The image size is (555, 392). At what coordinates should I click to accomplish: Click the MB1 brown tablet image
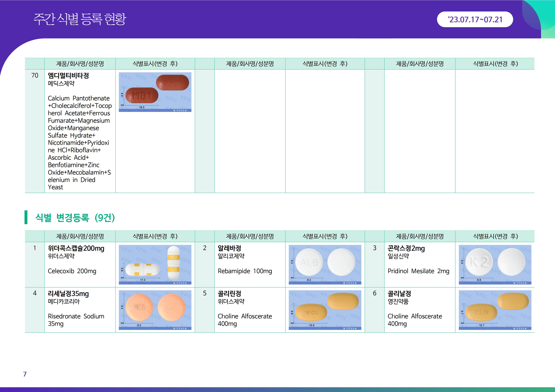[x=155, y=92]
